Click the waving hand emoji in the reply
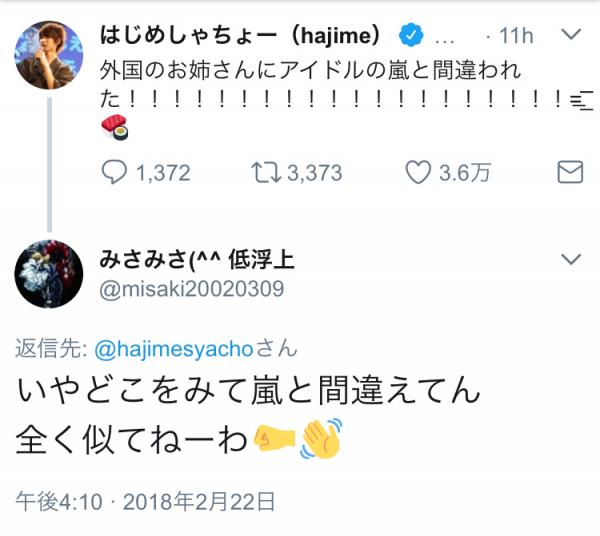Image resolution: width=600 pixels, height=536 pixels. tap(321, 437)
